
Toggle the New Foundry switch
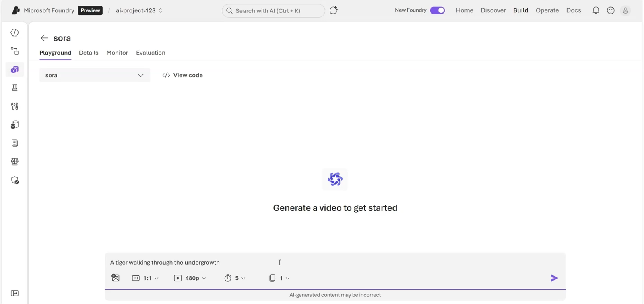pyautogui.click(x=437, y=10)
